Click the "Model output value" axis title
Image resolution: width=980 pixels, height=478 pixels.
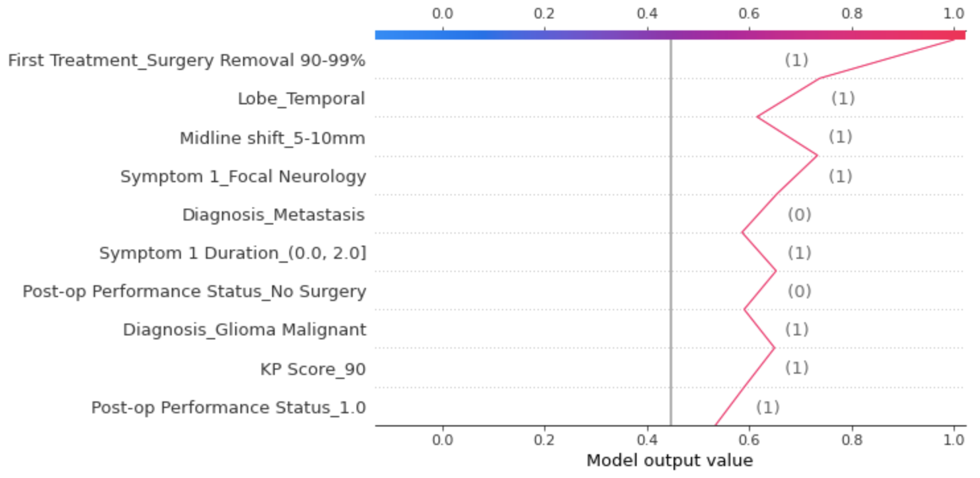[x=669, y=460]
